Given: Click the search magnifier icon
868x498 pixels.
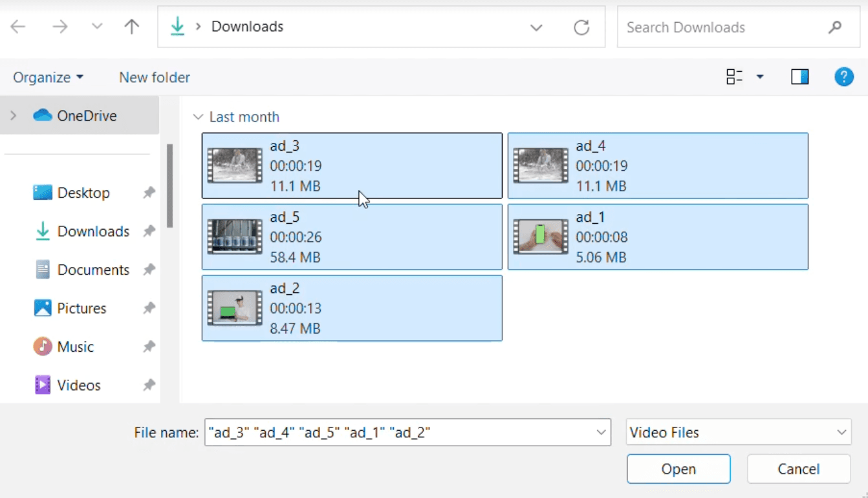Looking at the screenshot, I should 835,27.
